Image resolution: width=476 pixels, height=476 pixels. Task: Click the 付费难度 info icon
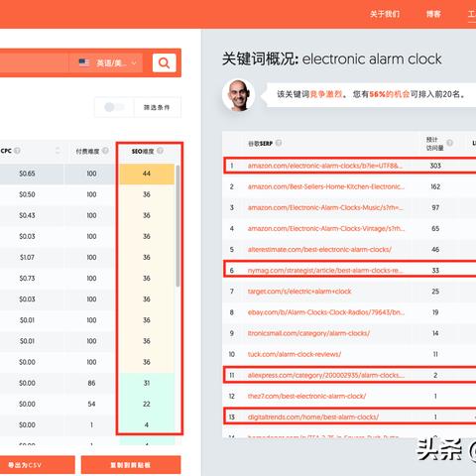click(x=105, y=151)
